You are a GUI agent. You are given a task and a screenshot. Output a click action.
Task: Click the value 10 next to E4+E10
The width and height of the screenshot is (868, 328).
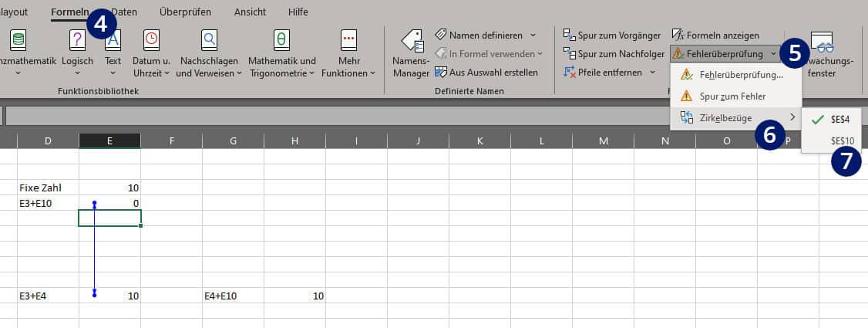coord(294,296)
